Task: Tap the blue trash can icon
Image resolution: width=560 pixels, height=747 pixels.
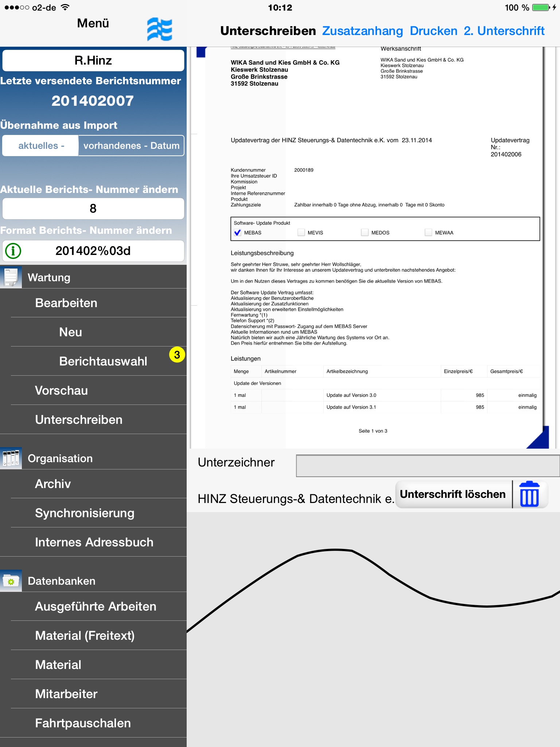Action: [x=529, y=494]
